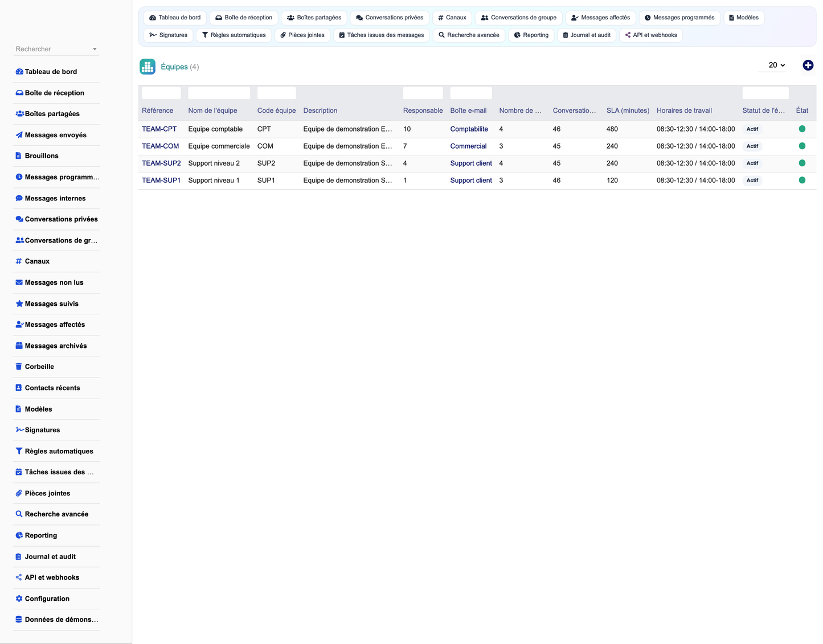Viewport: 823px width, 644px height.
Task: Click Recherche avancée top button
Action: click(469, 35)
